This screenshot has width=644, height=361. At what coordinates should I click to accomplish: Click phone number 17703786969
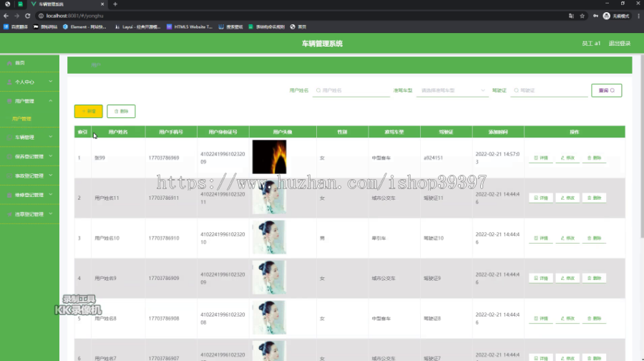pyautogui.click(x=164, y=158)
